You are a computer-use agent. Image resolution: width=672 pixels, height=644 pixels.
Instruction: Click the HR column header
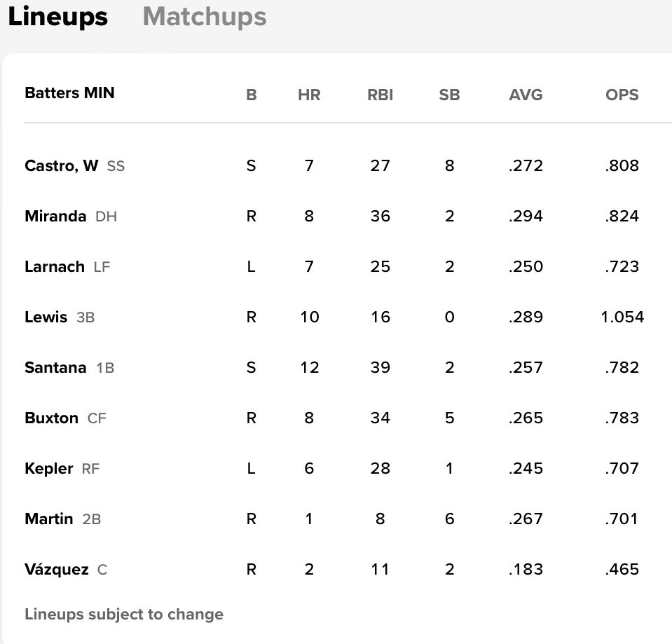(x=309, y=95)
